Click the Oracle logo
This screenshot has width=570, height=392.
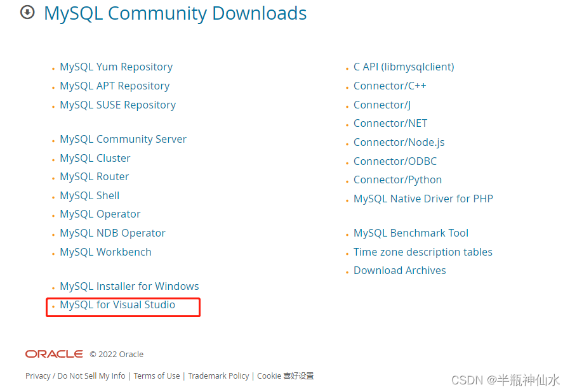(54, 354)
